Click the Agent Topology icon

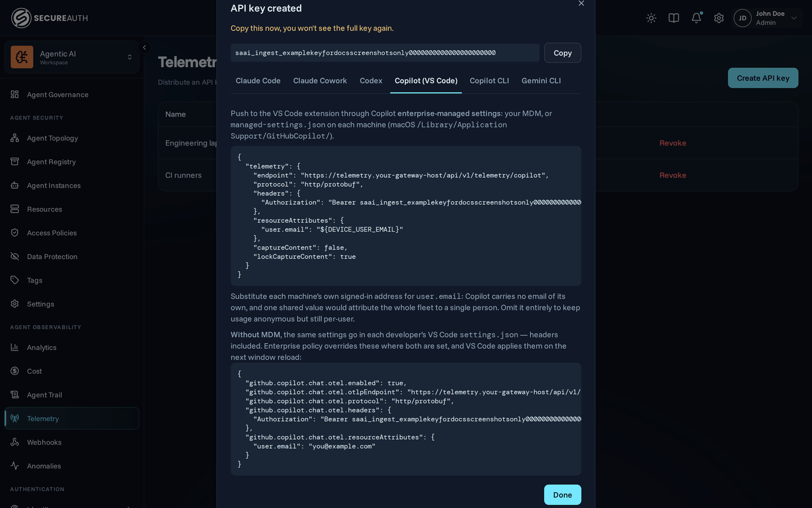click(15, 138)
